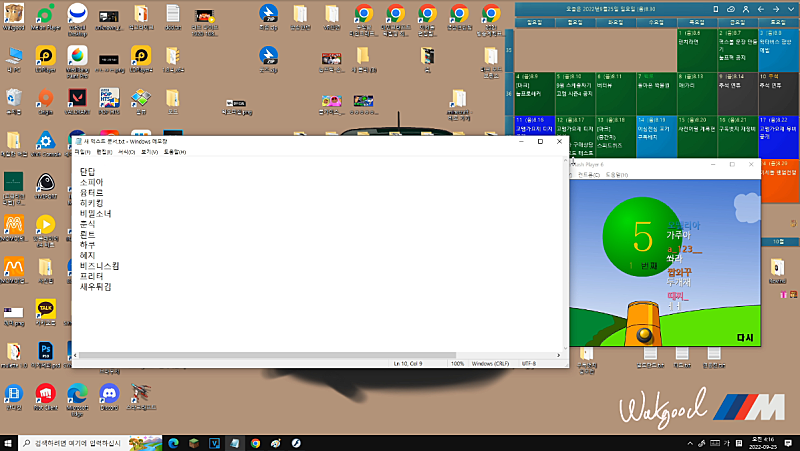The height and width of the screenshot is (451, 800).
Task: Click the 일요일 column header in the calendar
Action: (x=534, y=22)
